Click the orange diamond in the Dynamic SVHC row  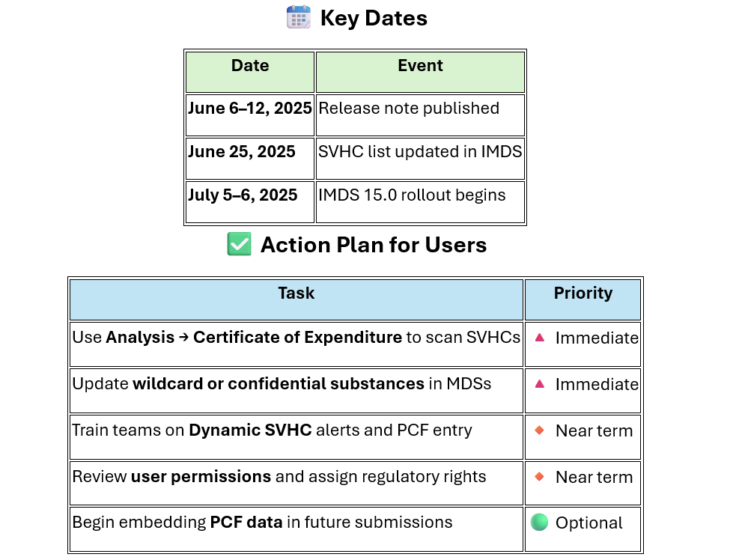(540, 430)
